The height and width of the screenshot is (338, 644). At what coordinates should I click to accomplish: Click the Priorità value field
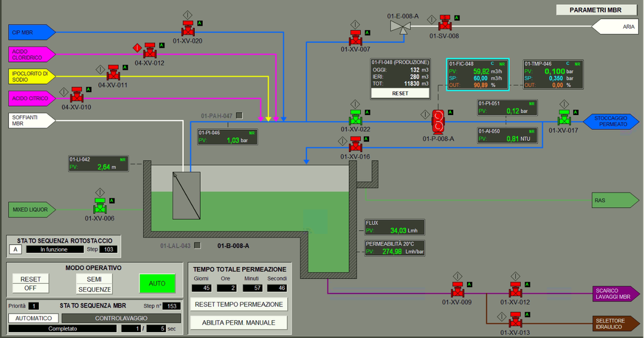33,306
